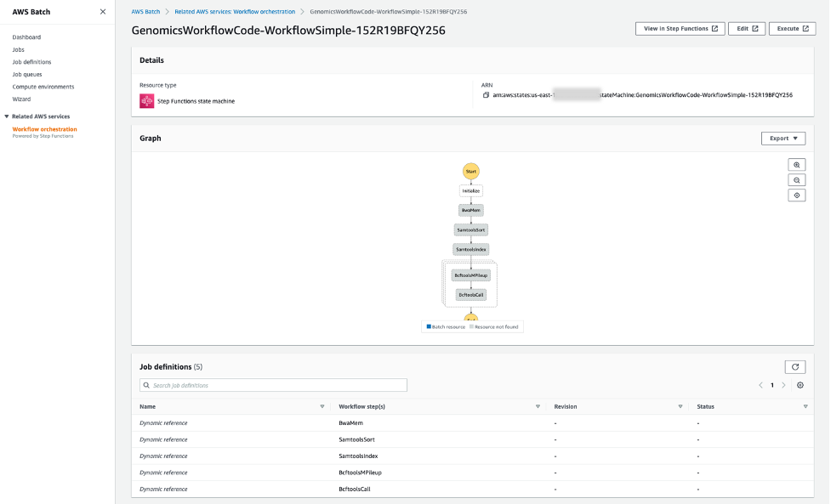Screen dimensions: 831x504
Task: Sort by Status column
Action: pos(805,406)
